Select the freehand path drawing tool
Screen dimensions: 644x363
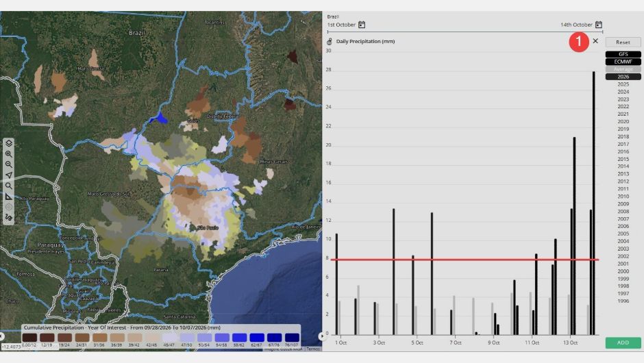[9, 217]
